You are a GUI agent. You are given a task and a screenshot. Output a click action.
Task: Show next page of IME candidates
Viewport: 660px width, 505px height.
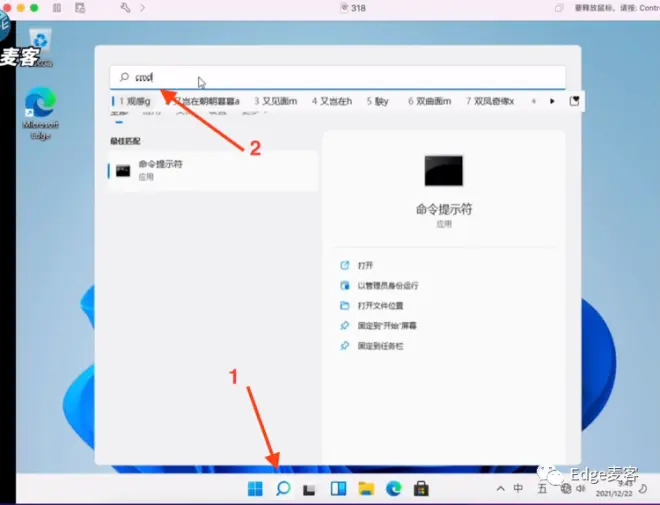[x=552, y=101]
